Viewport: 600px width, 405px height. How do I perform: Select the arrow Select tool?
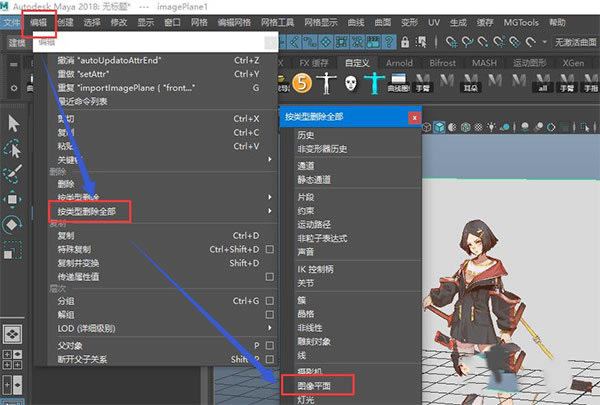(x=13, y=122)
